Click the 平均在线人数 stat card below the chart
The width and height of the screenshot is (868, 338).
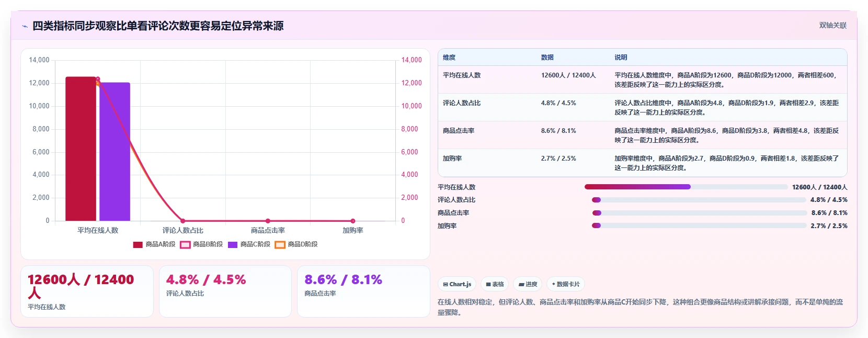(x=87, y=291)
